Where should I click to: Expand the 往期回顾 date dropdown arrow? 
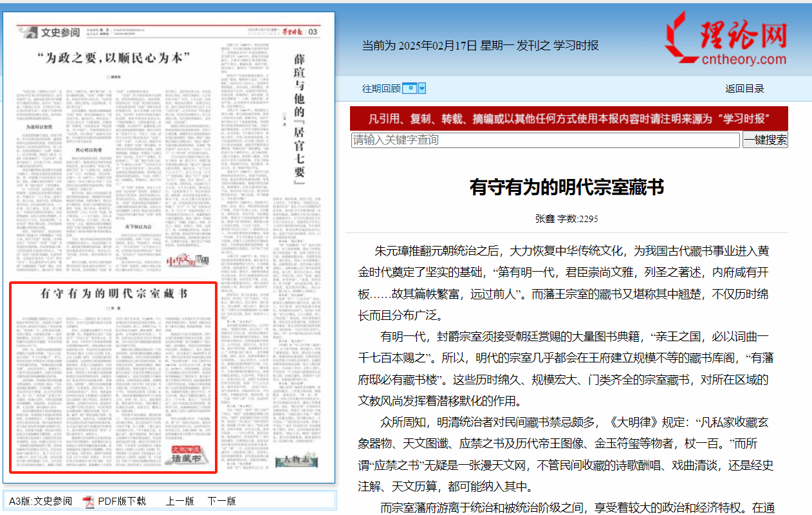(x=422, y=88)
